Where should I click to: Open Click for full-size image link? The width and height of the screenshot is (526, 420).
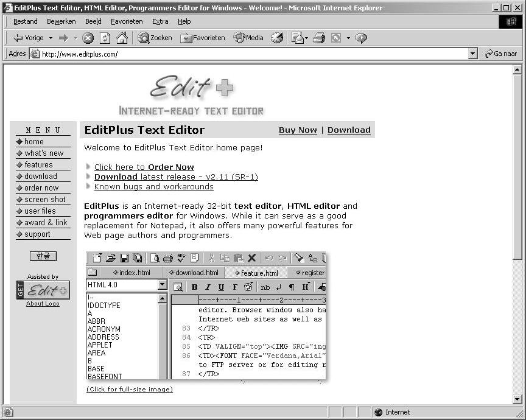[130, 389]
